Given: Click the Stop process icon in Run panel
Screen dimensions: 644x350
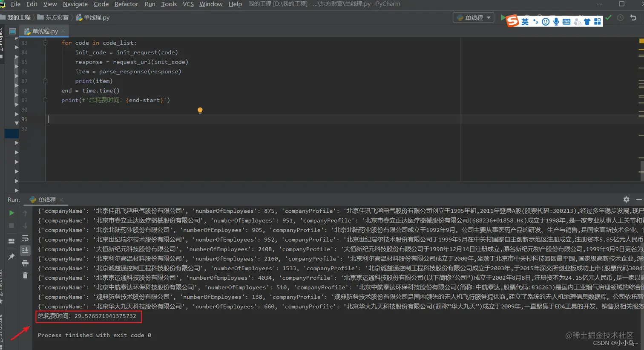Looking at the screenshot, I should [x=11, y=226].
